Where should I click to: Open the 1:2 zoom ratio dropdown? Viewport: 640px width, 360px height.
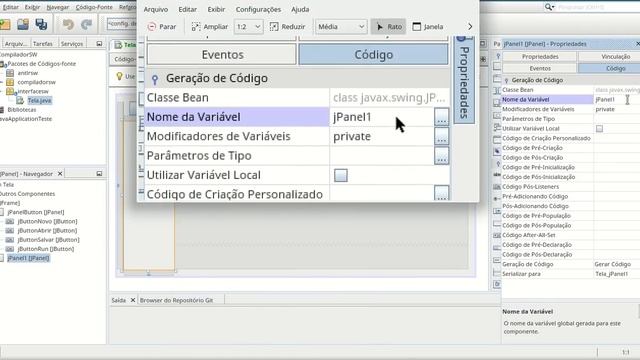[x=249, y=27]
